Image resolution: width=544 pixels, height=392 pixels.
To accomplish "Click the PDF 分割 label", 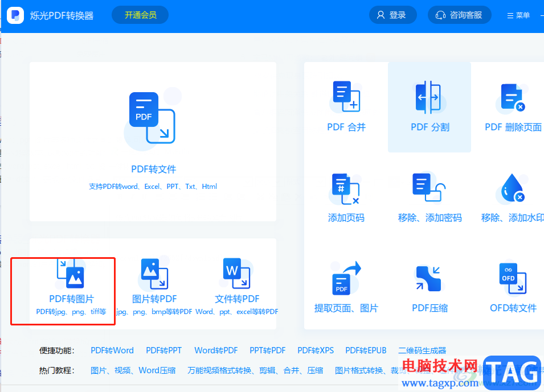I will (430, 127).
